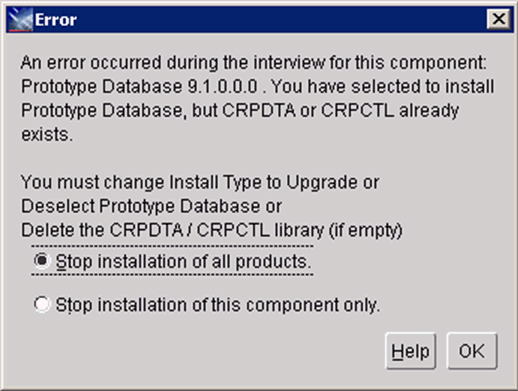Close the Error dialog with the X
Screen dimensions: 518x391
(x=498, y=19)
